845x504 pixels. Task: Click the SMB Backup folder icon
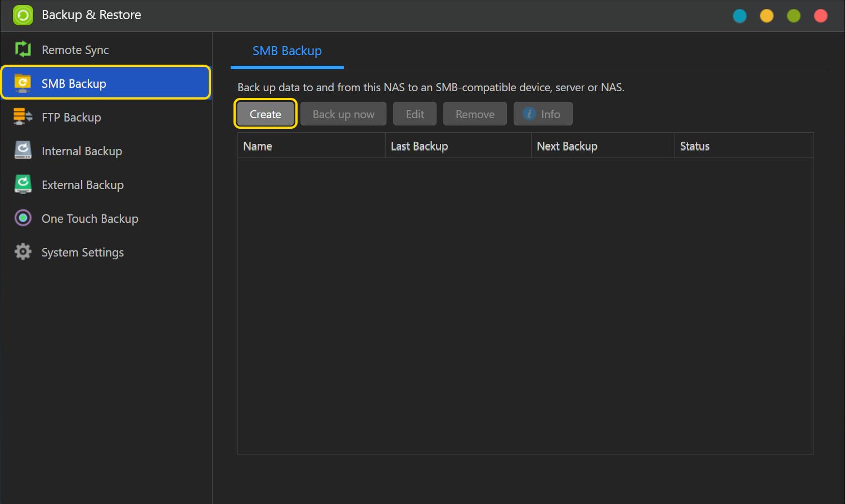pyautogui.click(x=23, y=83)
